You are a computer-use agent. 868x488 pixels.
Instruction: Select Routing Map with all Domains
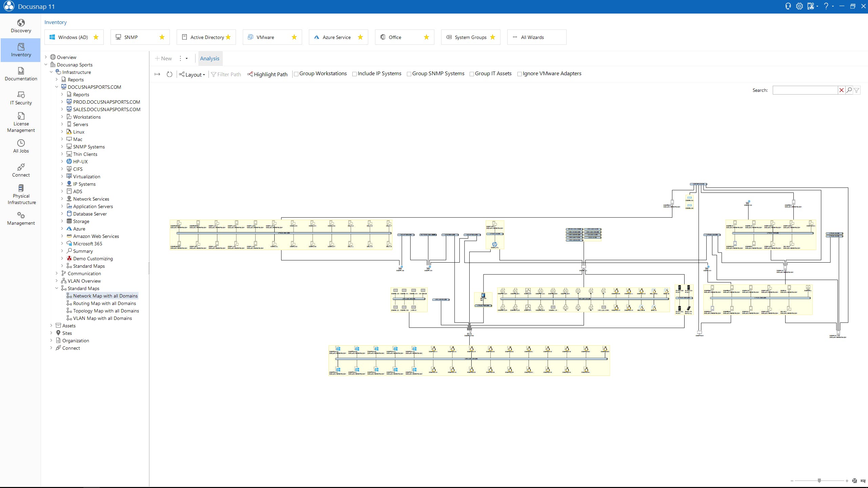point(104,303)
